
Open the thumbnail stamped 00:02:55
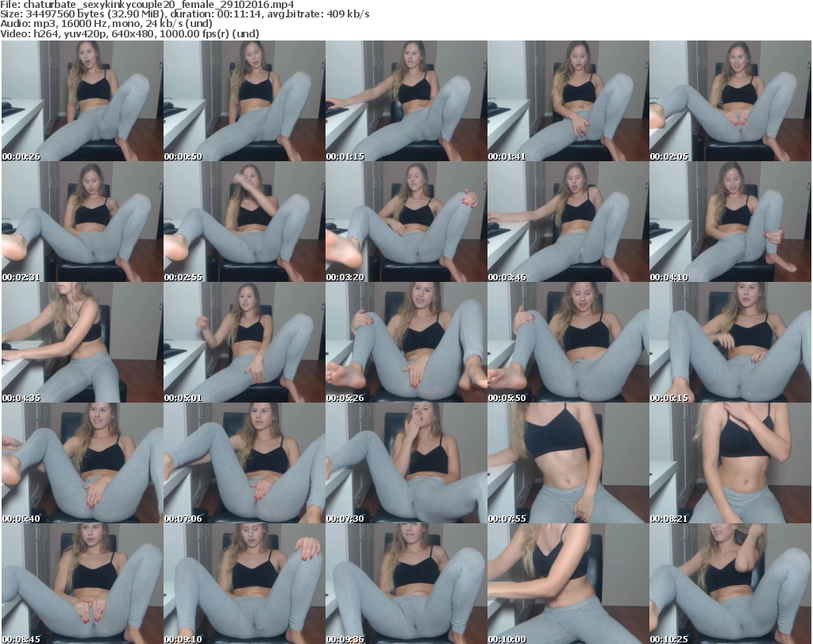point(245,222)
